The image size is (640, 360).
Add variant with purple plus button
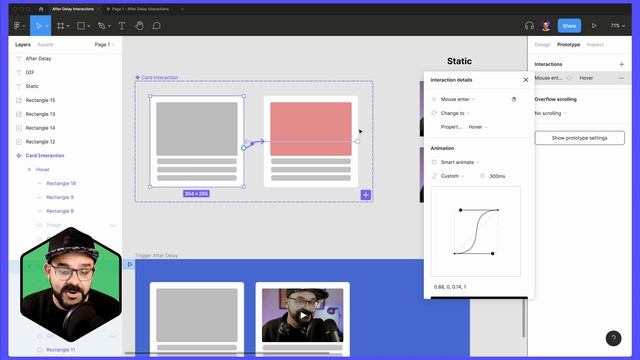366,195
